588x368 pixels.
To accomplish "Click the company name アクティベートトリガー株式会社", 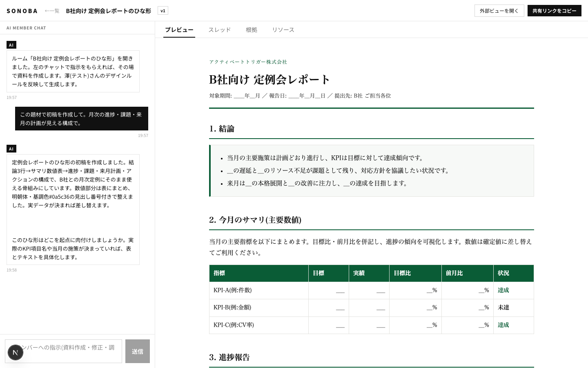I will click(x=248, y=62).
